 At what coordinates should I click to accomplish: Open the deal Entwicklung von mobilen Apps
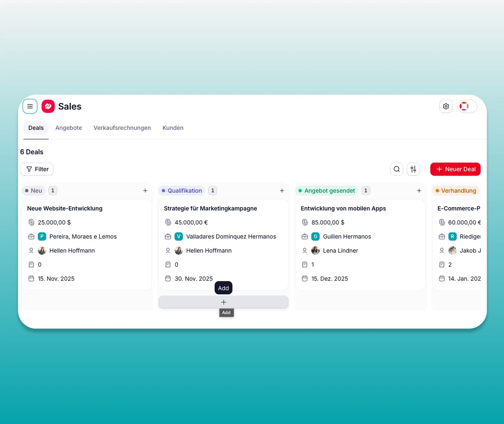343,208
